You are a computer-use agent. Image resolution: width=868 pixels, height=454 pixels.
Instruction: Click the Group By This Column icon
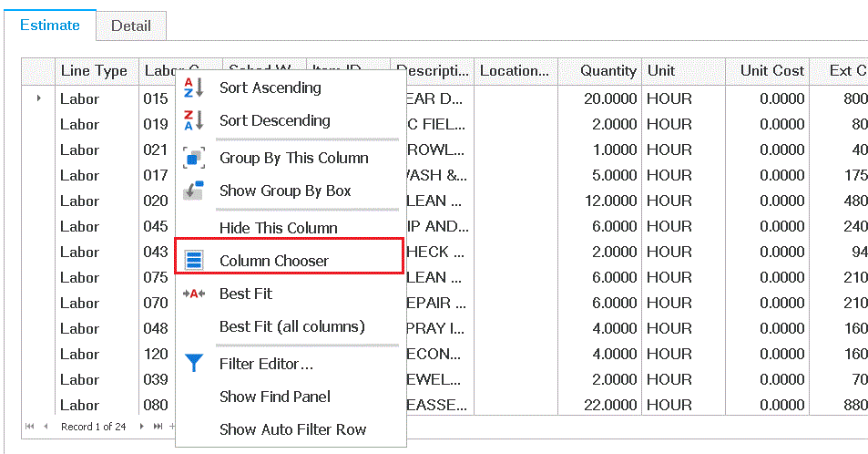click(194, 159)
